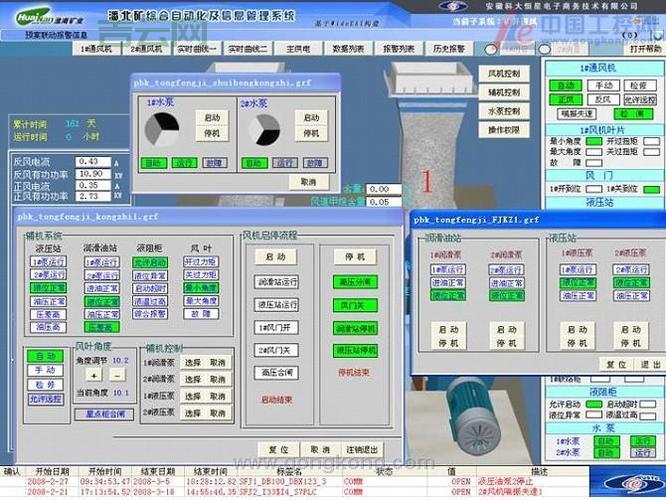666x500 pixels.
Task: Click the 1#水泵 pie status icon
Action: (x=162, y=128)
